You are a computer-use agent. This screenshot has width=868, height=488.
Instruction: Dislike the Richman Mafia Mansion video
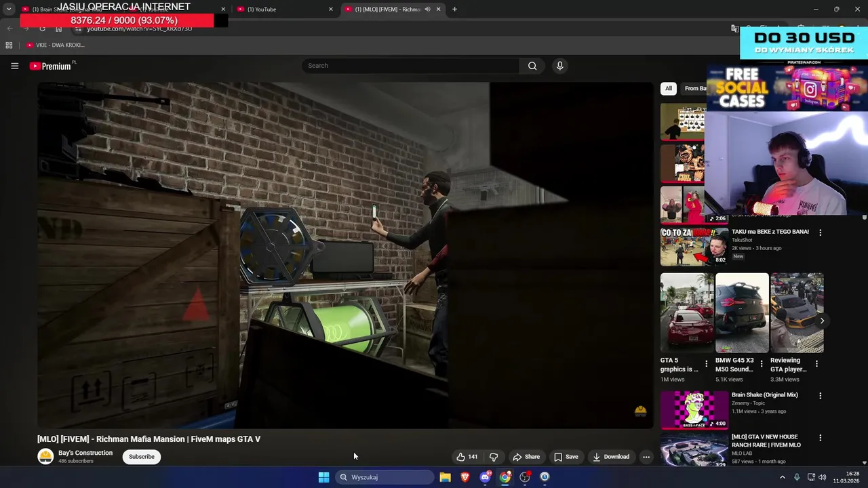[494, 457]
